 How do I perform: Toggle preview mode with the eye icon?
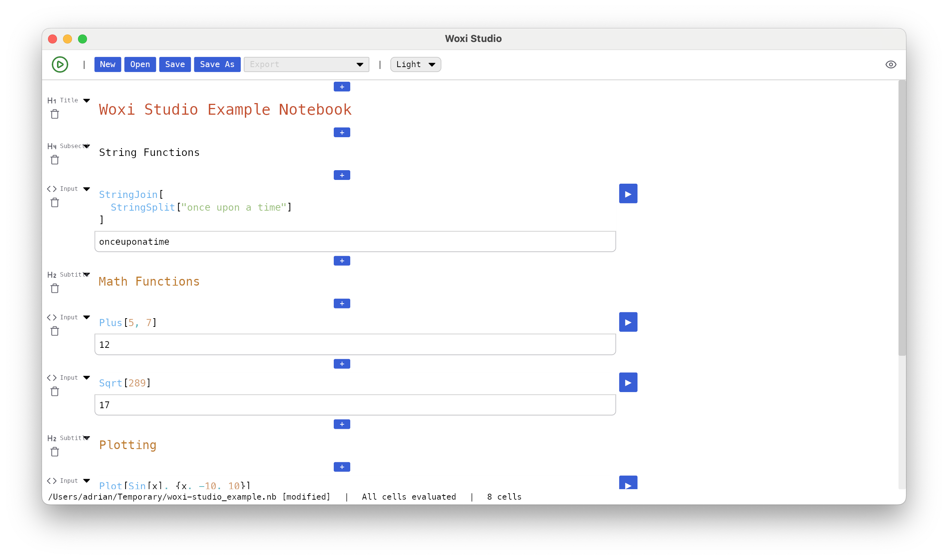[890, 64]
